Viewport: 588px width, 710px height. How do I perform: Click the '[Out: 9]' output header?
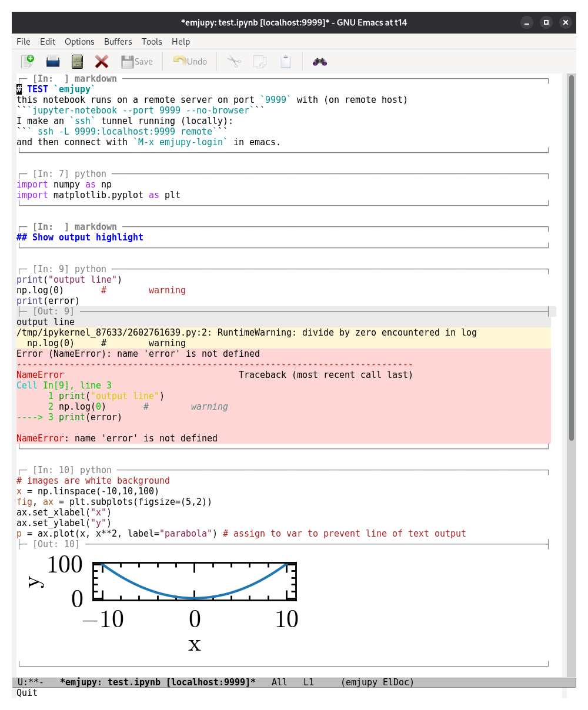(x=54, y=312)
